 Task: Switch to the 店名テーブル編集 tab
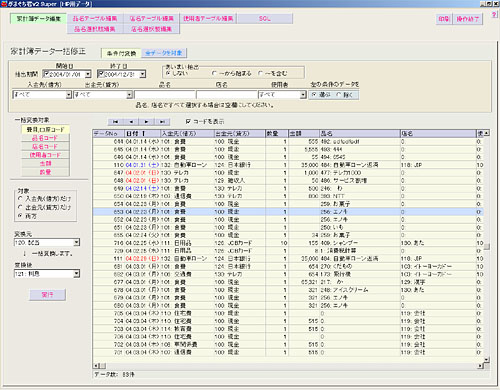tap(152, 19)
